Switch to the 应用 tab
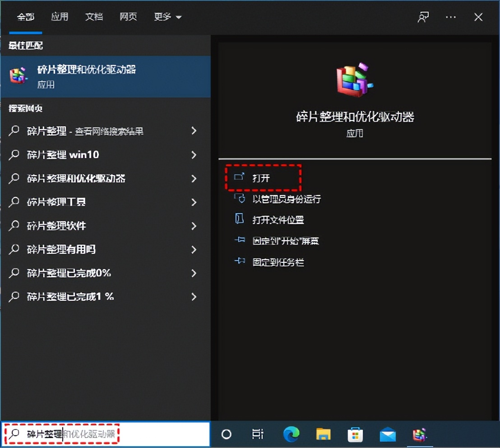The width and height of the screenshot is (500, 448). pyautogui.click(x=60, y=16)
